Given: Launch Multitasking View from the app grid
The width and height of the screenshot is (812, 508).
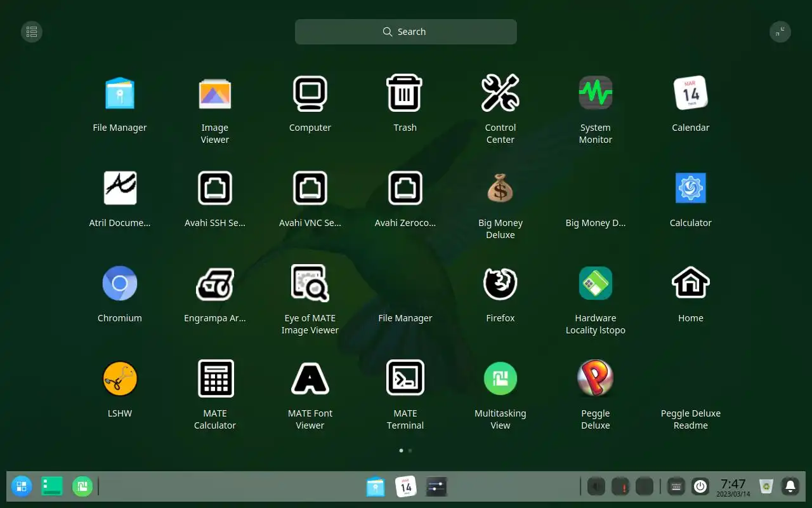Looking at the screenshot, I should pyautogui.click(x=501, y=379).
